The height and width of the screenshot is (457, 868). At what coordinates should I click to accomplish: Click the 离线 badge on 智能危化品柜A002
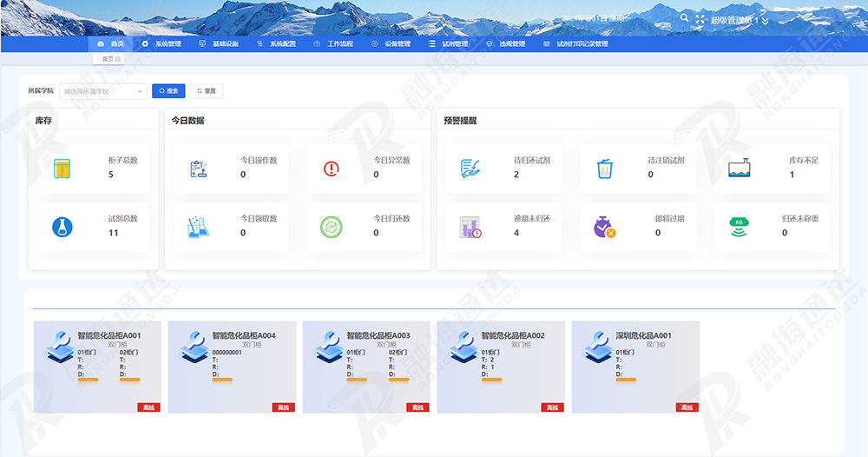[552, 407]
